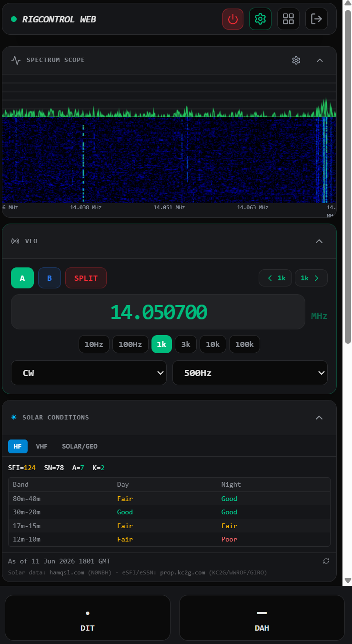Click the VFO radio signal icon
Viewport: 352px width, 644px height.
(15, 241)
